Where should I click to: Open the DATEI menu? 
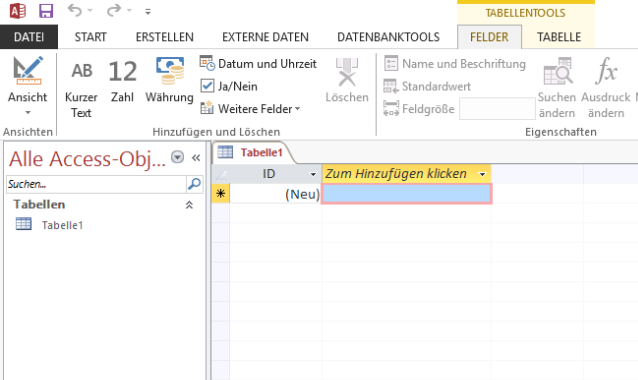[x=29, y=37]
